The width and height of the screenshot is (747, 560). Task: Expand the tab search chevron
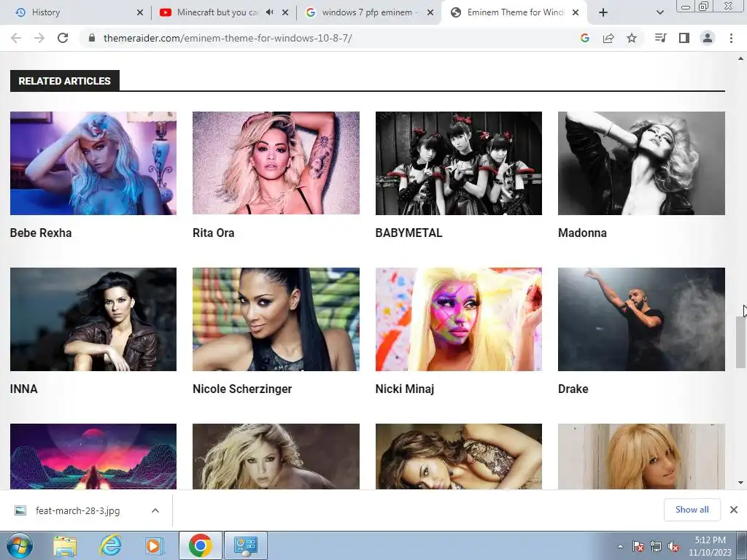659,12
